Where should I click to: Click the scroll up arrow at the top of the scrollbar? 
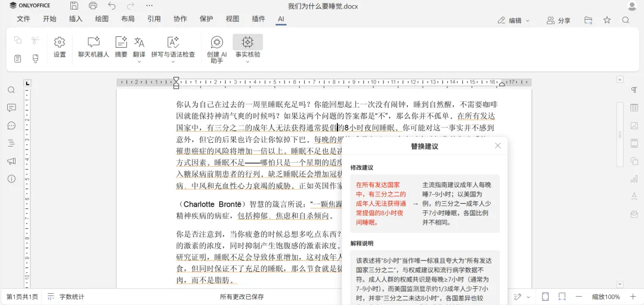pyautogui.click(x=620, y=79)
